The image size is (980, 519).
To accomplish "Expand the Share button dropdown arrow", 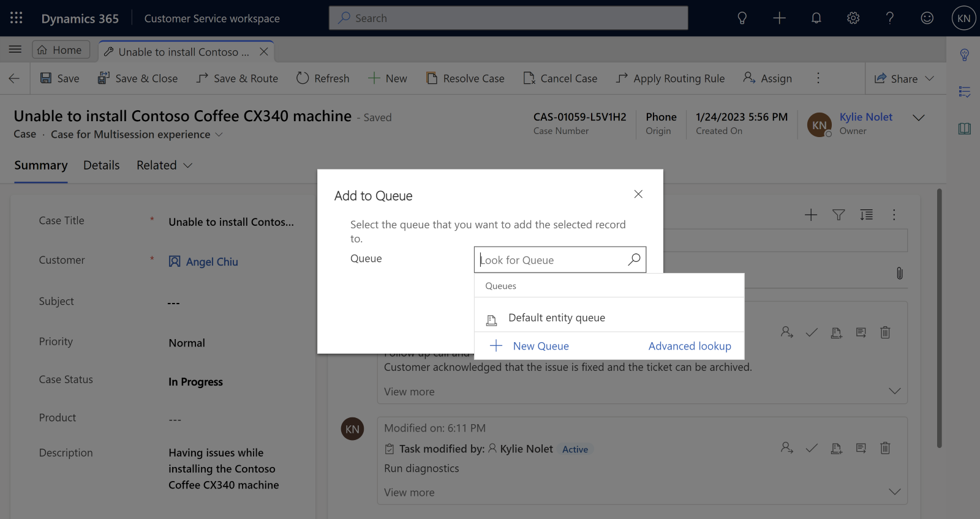I will click(929, 78).
